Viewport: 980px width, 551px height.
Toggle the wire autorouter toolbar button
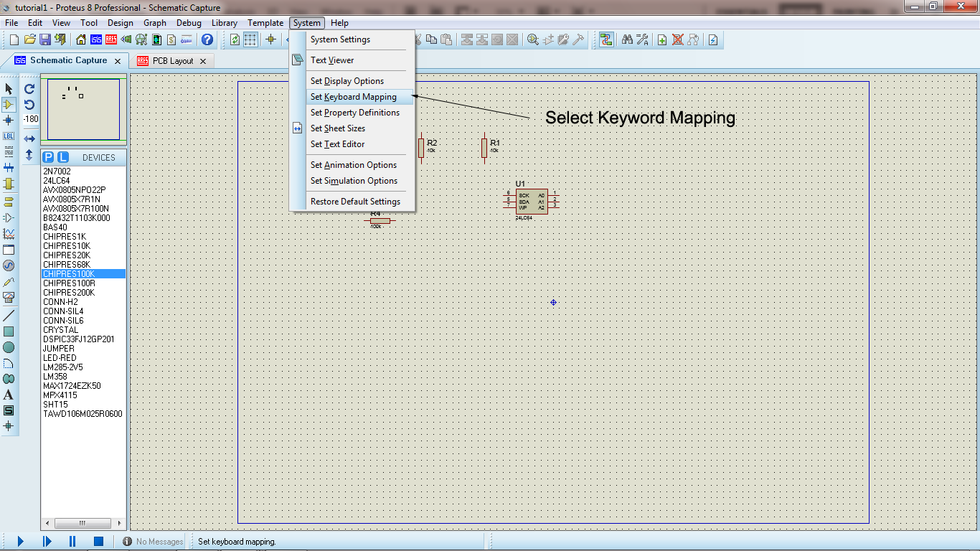pyautogui.click(x=606, y=39)
